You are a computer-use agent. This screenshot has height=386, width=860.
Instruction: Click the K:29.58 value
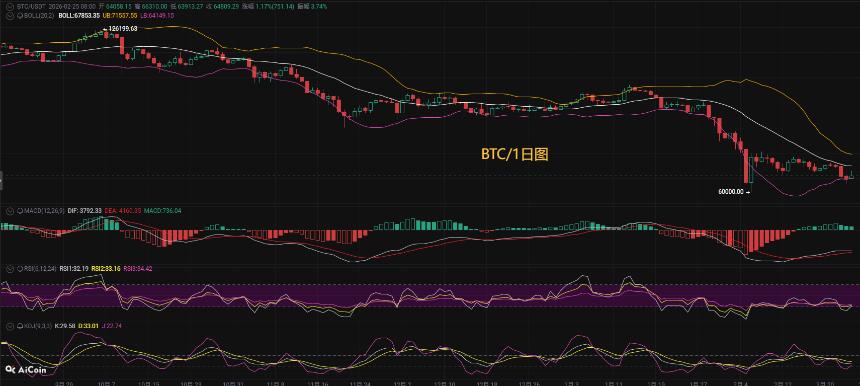pyautogui.click(x=65, y=326)
